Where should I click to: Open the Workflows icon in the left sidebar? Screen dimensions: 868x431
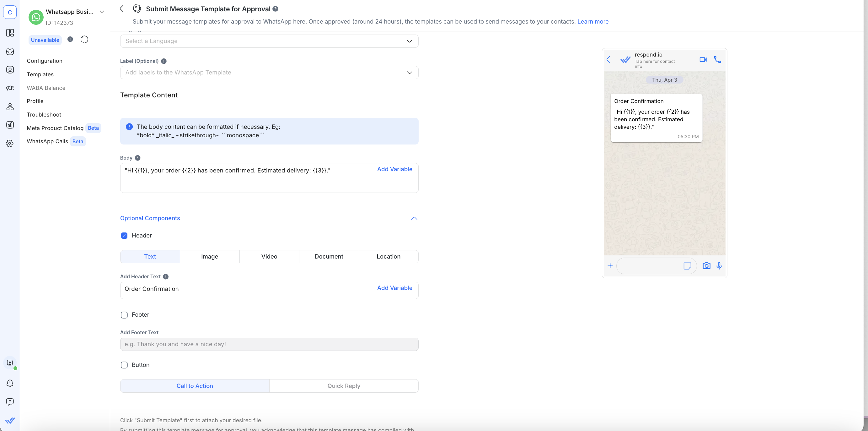coord(10,106)
